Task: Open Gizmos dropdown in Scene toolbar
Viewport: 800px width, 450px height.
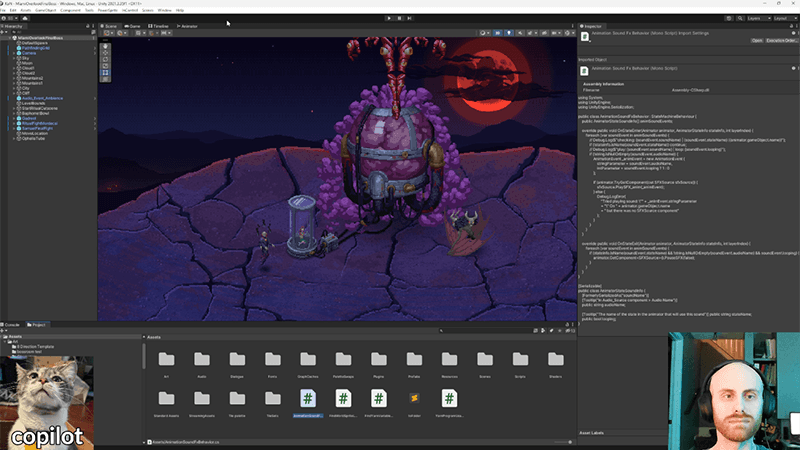Action: [x=568, y=33]
